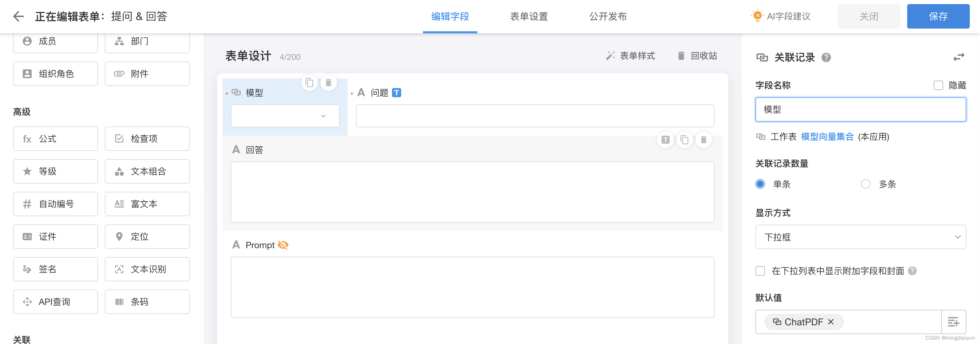Click title icon on 回答 field toolbar
The width and height of the screenshot is (980, 344).
coord(665,140)
